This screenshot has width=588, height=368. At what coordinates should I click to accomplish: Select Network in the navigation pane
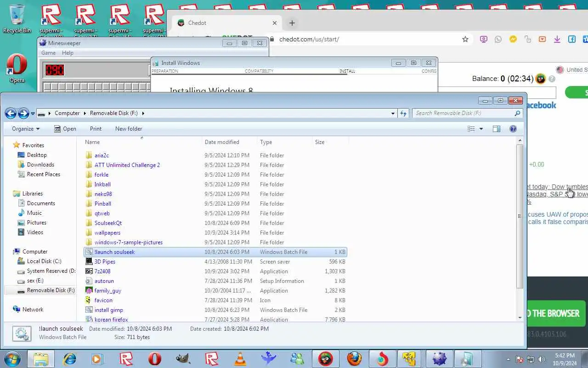click(x=33, y=310)
